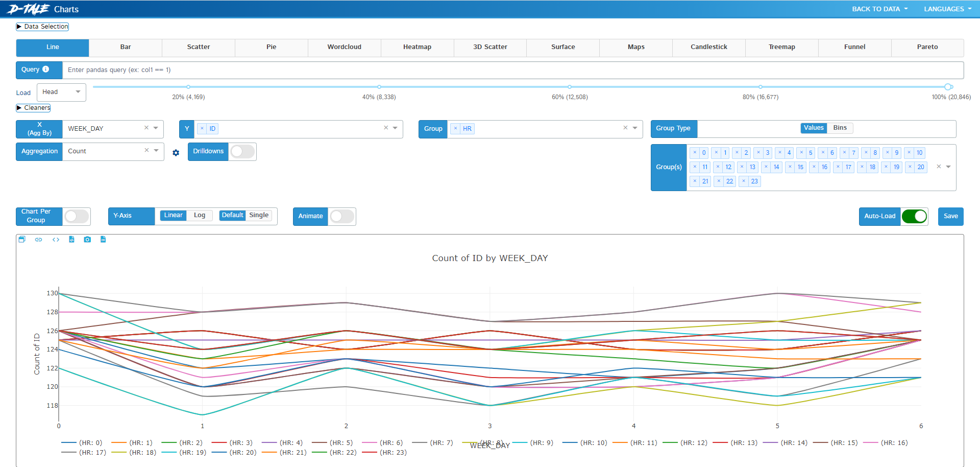Remove group value 16

814,167
